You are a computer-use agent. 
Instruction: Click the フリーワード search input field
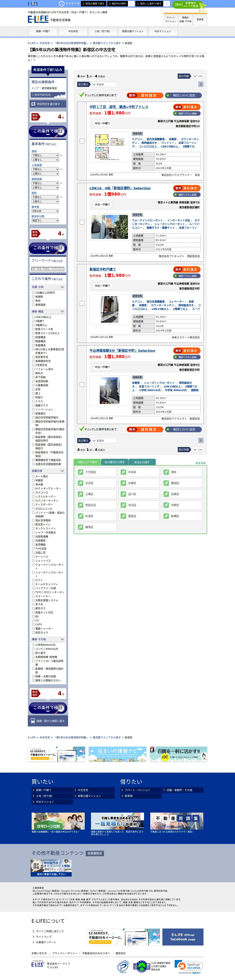coord(48,269)
